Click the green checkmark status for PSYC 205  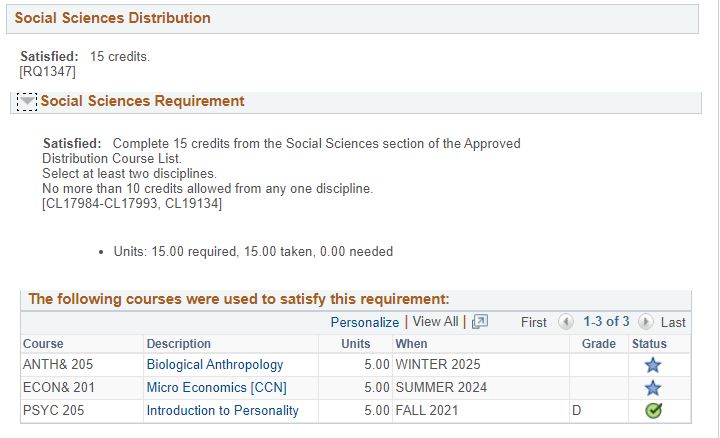(x=653, y=410)
